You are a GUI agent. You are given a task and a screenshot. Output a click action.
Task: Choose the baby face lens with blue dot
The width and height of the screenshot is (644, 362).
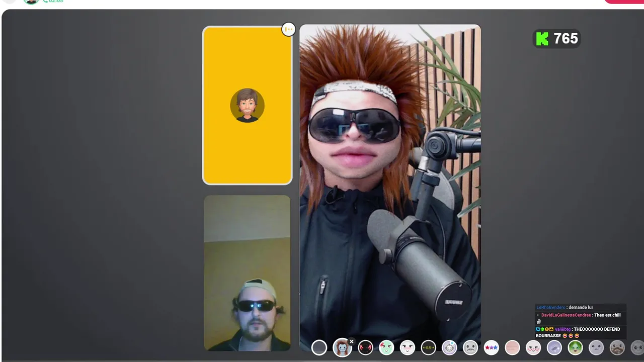(449, 347)
